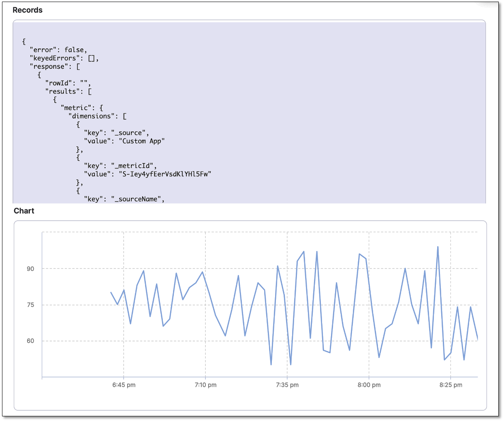Screen dimensions: 504x422
Task: Click the Records panel heading
Action: pos(27,10)
